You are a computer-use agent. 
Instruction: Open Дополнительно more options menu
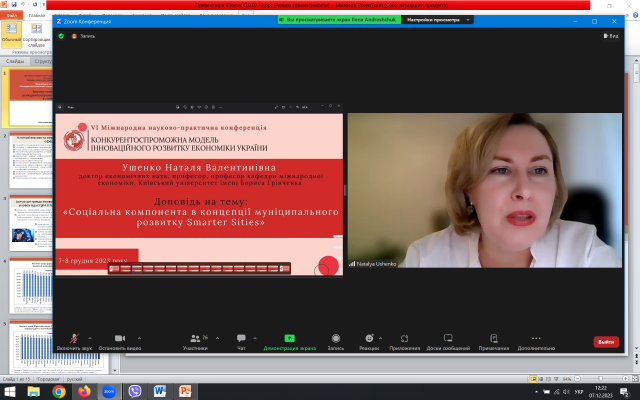click(536, 340)
